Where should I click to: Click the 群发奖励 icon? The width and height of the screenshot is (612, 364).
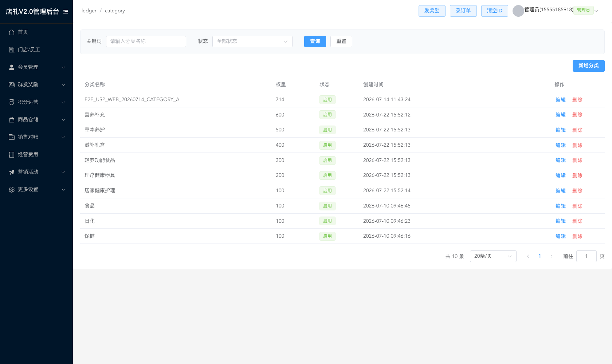pos(12,85)
